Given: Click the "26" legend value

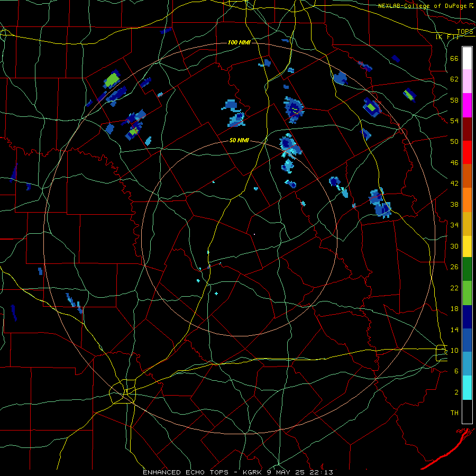Looking at the screenshot, I should [454, 267].
